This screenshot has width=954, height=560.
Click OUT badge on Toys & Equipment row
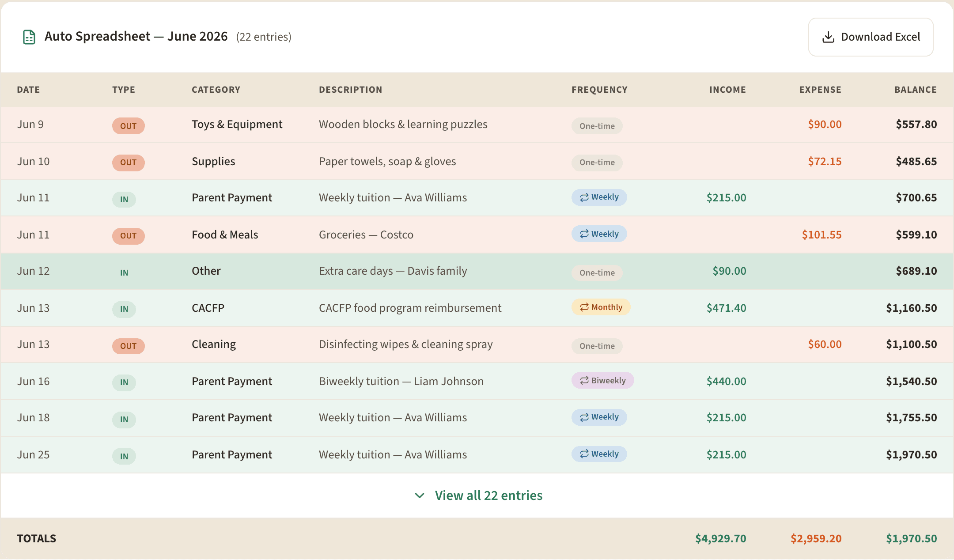pos(129,126)
